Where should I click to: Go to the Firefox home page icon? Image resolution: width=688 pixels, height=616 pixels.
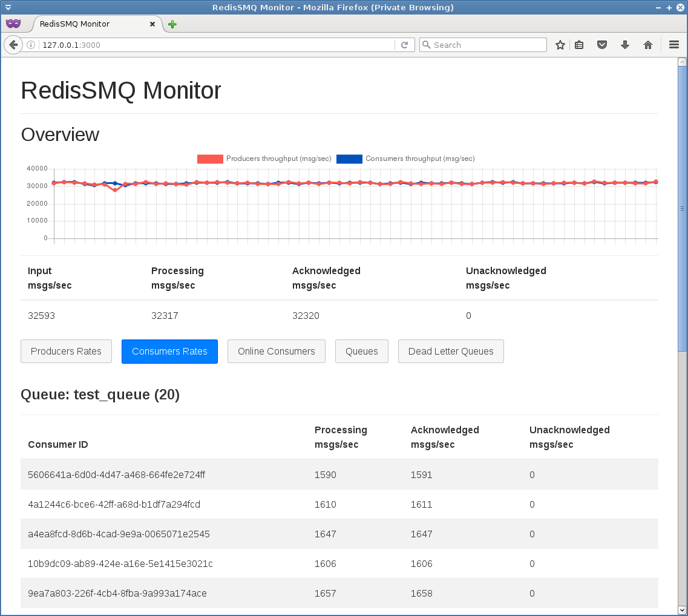pos(647,45)
